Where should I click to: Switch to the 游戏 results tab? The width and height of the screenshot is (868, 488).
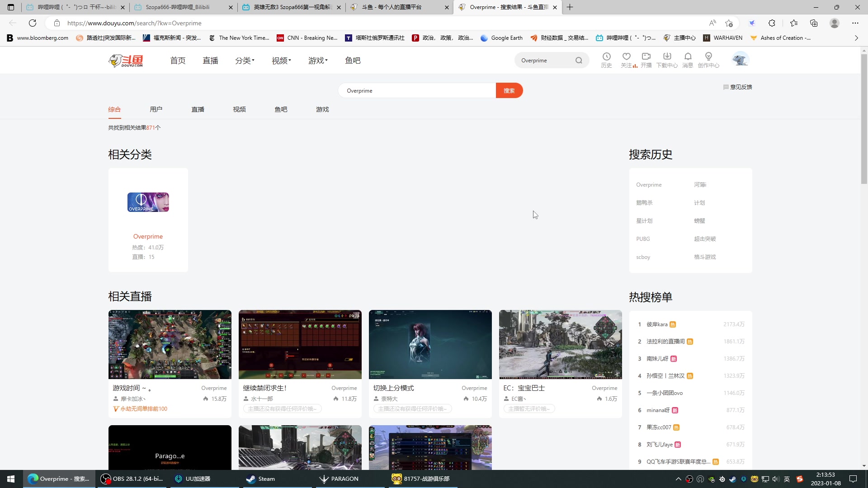point(322,109)
